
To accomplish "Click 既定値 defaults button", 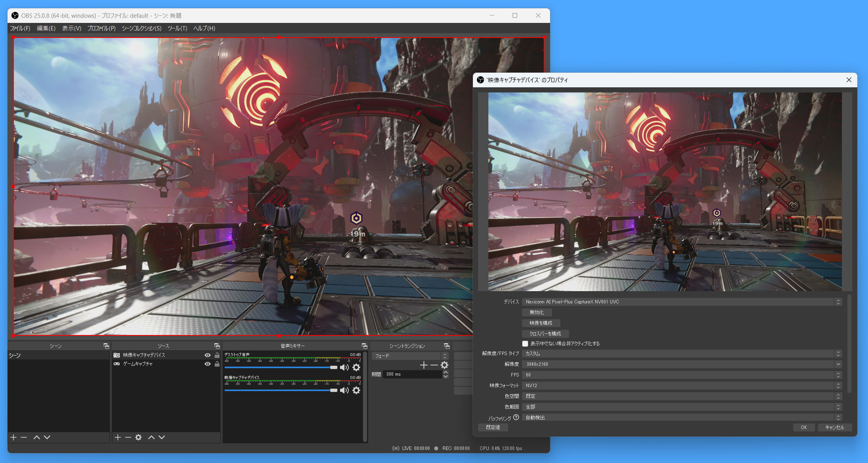I will point(493,427).
